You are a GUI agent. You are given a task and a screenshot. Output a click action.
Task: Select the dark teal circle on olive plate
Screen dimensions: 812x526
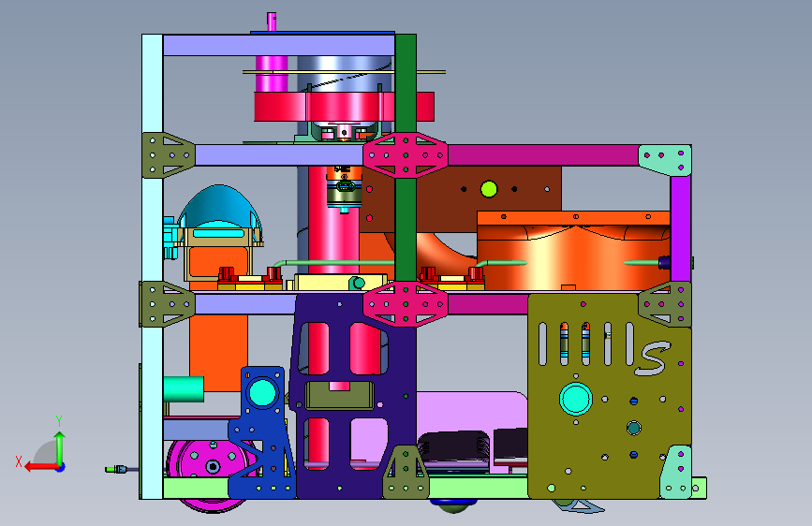pos(634,428)
